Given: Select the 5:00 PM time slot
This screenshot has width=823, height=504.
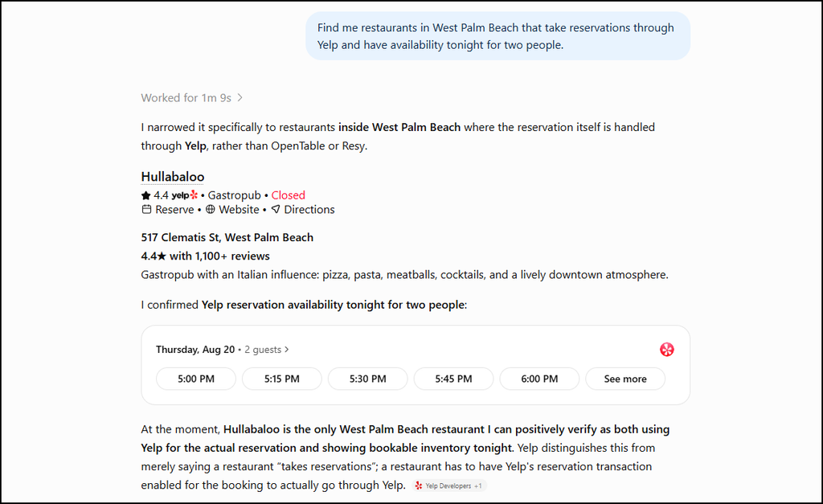Looking at the screenshot, I should click(x=196, y=379).
